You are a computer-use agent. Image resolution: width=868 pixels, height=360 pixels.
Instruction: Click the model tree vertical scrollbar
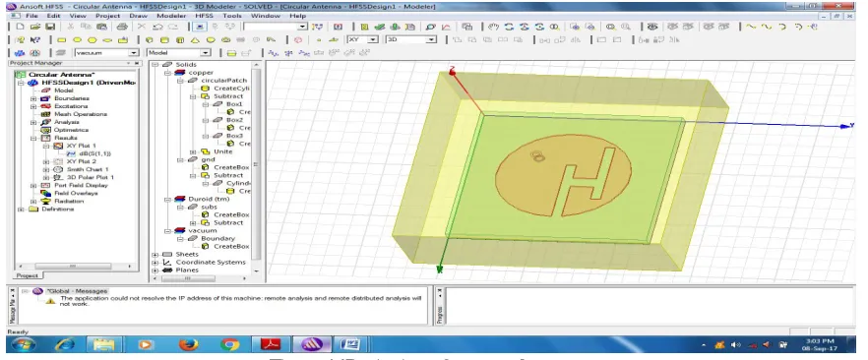256,166
